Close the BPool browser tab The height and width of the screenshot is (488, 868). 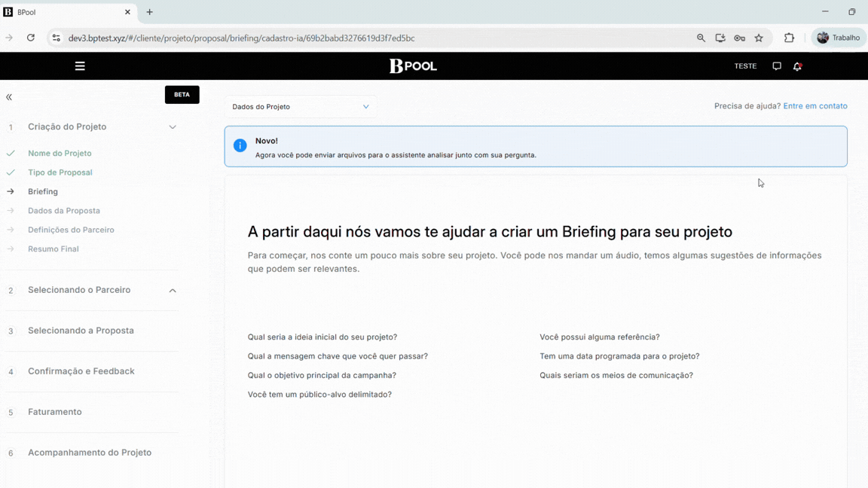click(x=127, y=11)
